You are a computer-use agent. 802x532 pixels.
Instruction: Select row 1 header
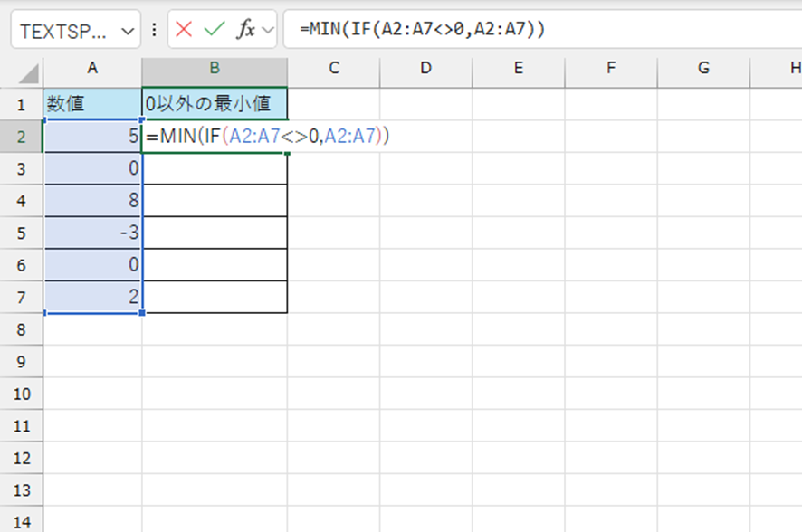pyautogui.click(x=21, y=105)
